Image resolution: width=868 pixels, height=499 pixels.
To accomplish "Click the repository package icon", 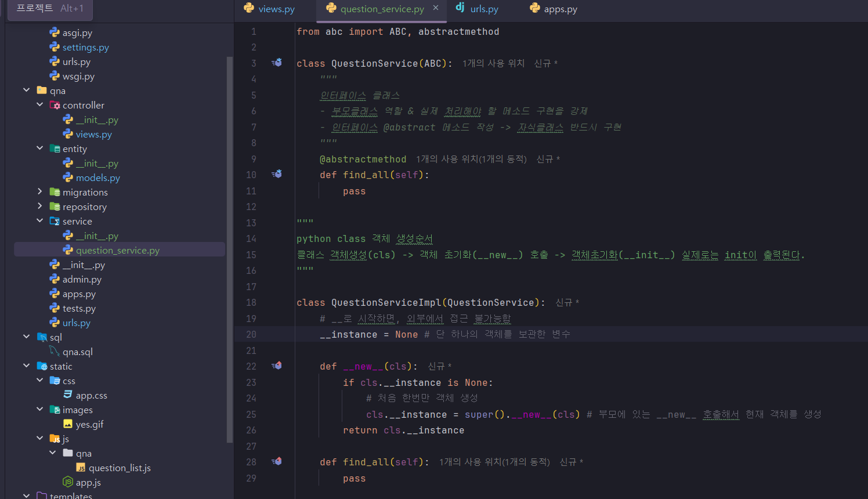I will [55, 207].
